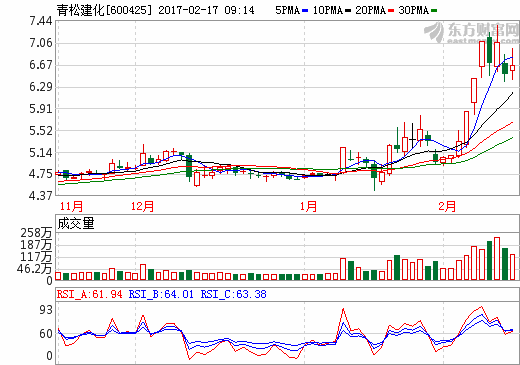This screenshot has height=365, width=520.
Task: Click the highest RSI peak in February
Action: pyautogui.click(x=481, y=306)
